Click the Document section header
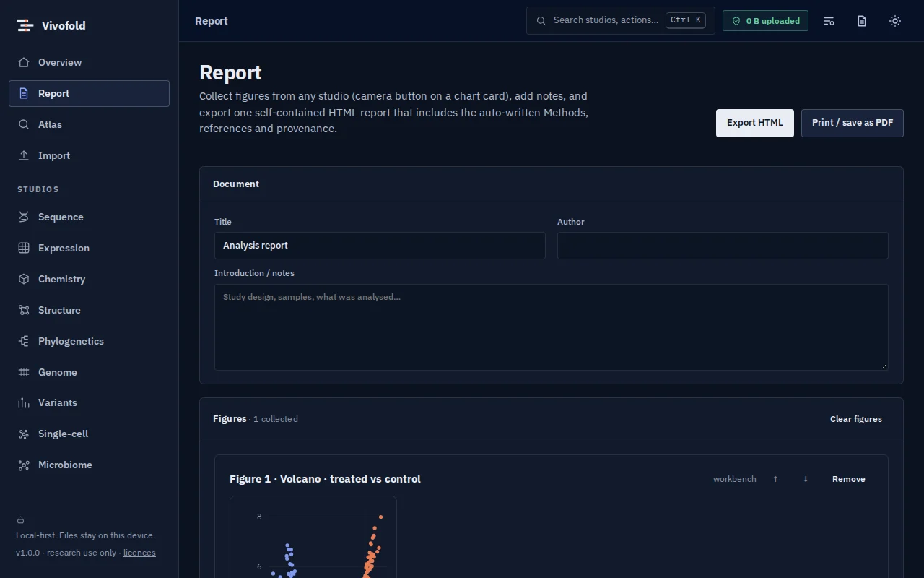The height and width of the screenshot is (578, 924). pyautogui.click(x=552, y=184)
